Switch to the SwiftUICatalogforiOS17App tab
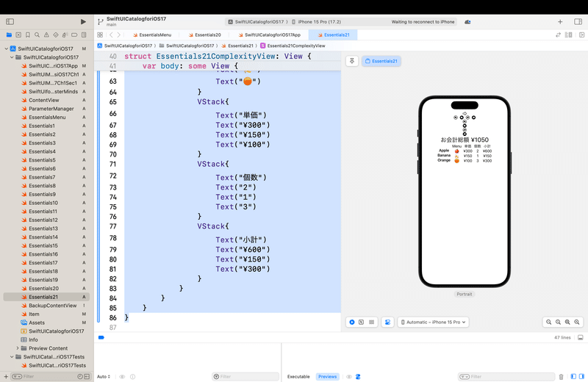This screenshot has height=382, width=588. coord(269,35)
